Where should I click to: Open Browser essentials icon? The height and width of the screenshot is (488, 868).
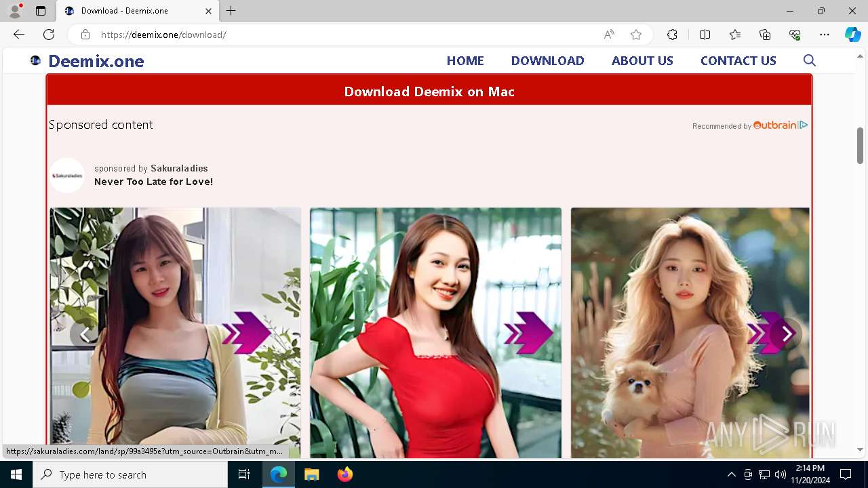[x=795, y=35]
